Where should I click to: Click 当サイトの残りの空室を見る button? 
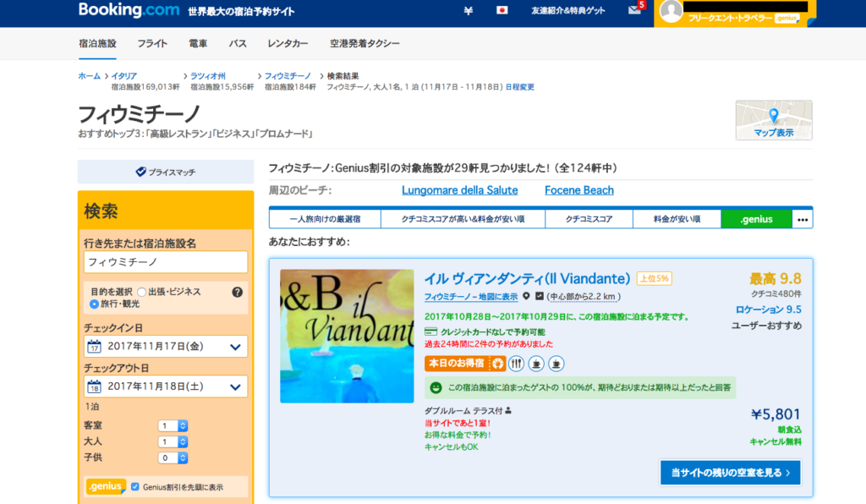coord(730,473)
